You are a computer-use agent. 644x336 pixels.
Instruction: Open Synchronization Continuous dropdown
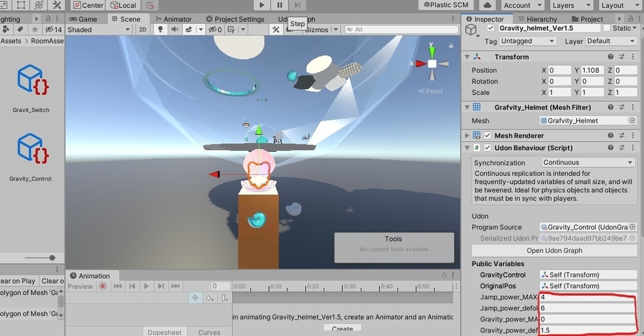(x=588, y=163)
